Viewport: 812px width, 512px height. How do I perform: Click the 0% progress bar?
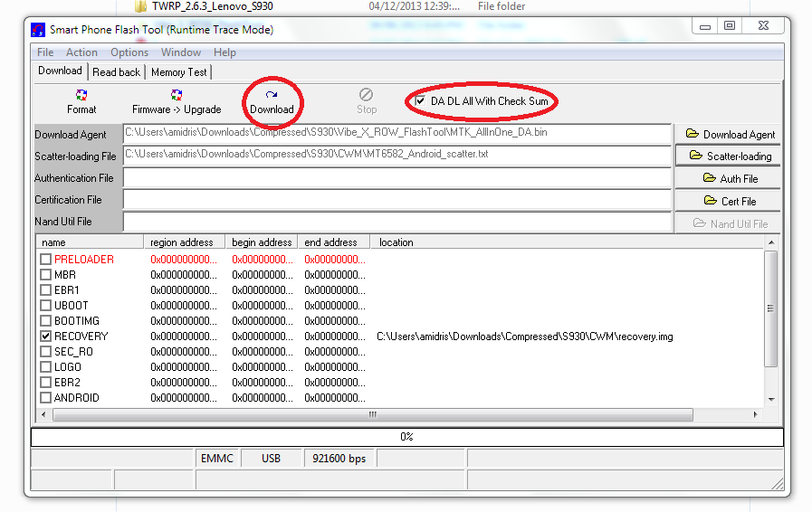(x=407, y=437)
